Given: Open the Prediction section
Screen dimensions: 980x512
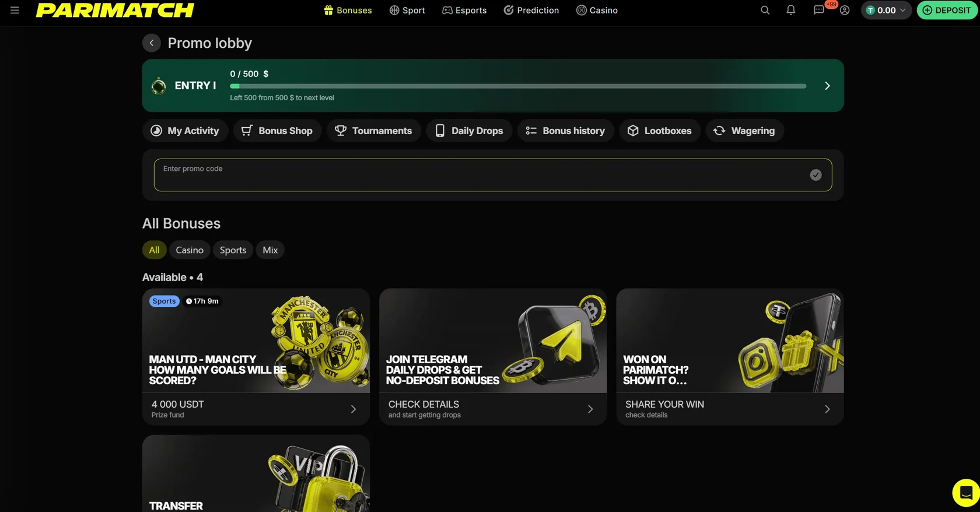Looking at the screenshot, I should (x=531, y=10).
